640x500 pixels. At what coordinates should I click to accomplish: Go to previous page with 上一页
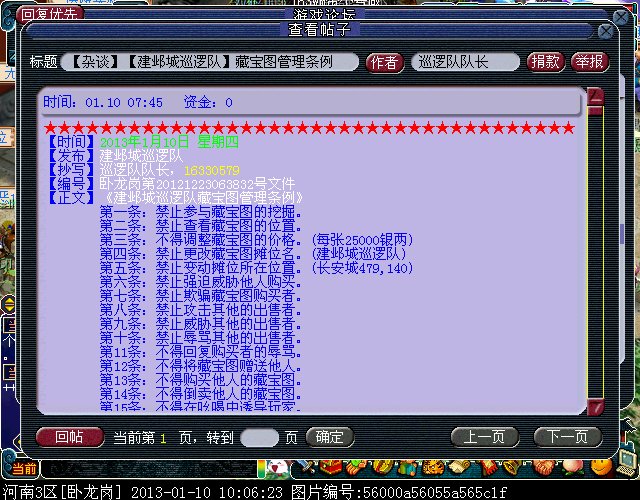point(485,437)
